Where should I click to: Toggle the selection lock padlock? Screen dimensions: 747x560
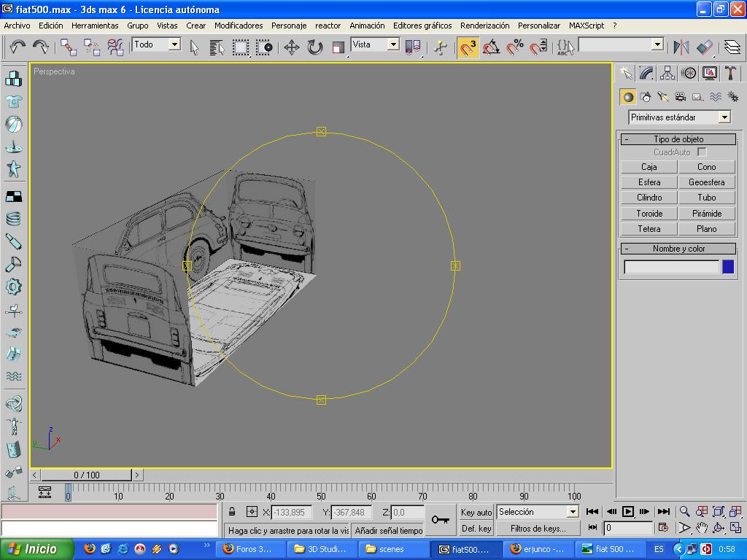click(232, 512)
